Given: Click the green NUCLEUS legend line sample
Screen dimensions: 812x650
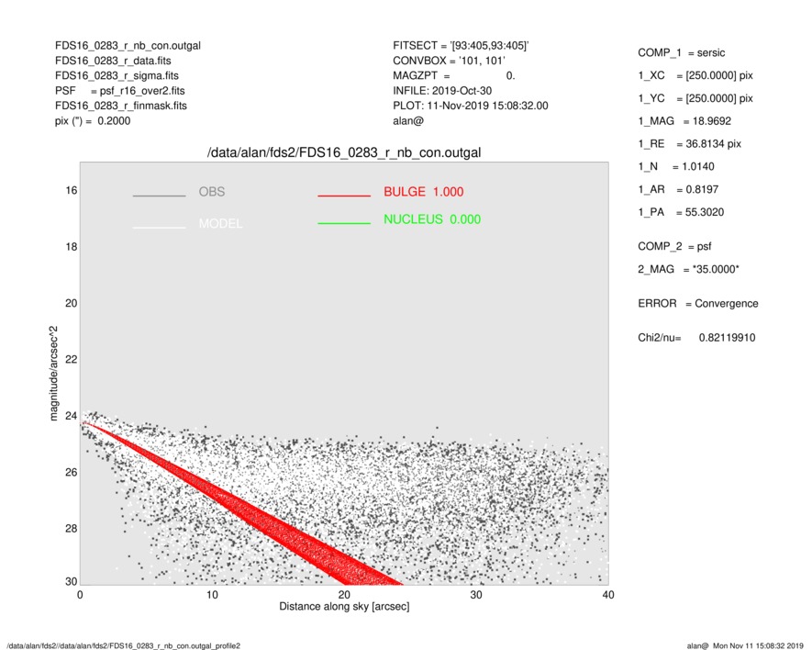Looking at the screenshot, I should (x=344, y=223).
